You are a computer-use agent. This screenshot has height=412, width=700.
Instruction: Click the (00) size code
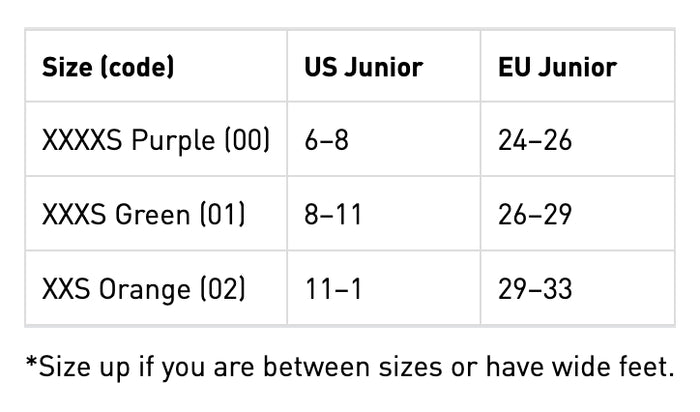pyautogui.click(x=247, y=140)
